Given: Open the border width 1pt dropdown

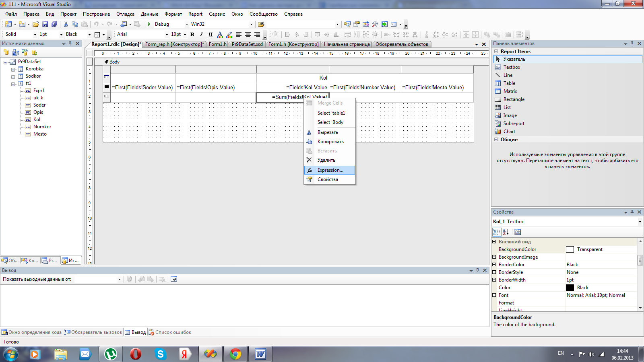Looking at the screenshot, I should (x=61, y=35).
